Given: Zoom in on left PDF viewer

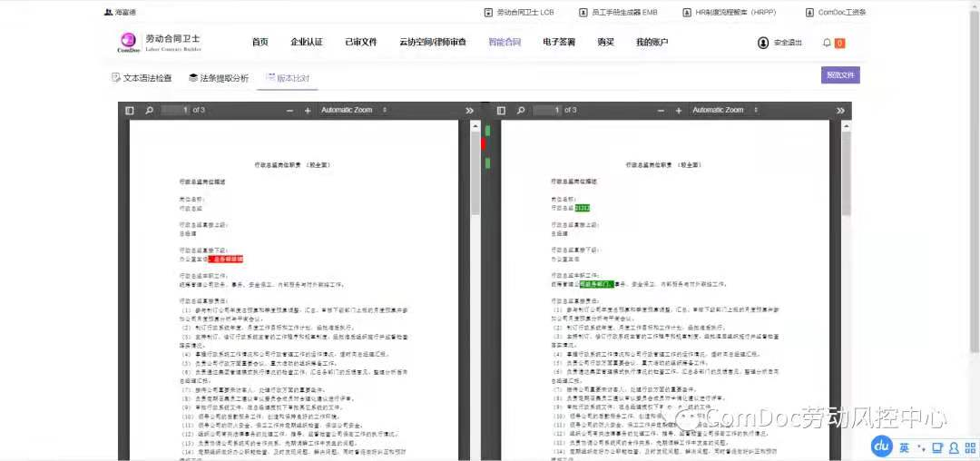Looking at the screenshot, I should 308,111.
